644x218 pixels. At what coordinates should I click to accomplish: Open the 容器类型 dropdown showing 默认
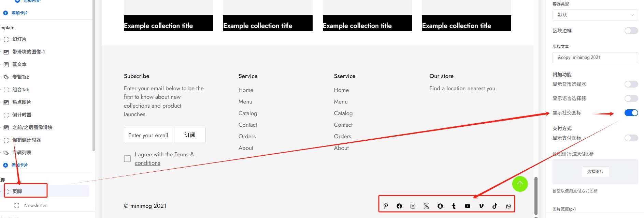click(595, 15)
